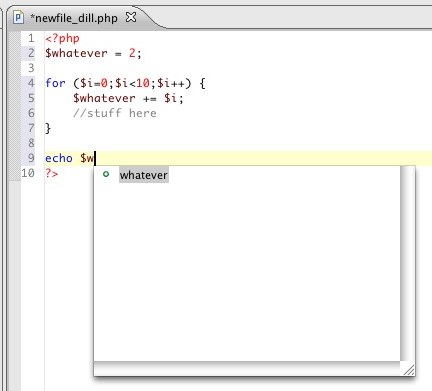Click line number 10 in the gutter
Image resolution: width=432 pixels, height=391 pixels.
click(x=28, y=173)
